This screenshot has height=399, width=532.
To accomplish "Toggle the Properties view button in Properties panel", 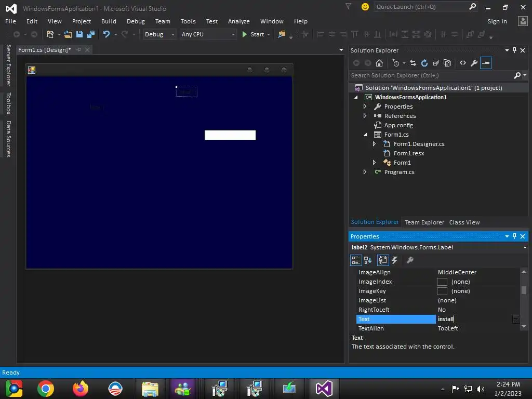I will point(383,260).
